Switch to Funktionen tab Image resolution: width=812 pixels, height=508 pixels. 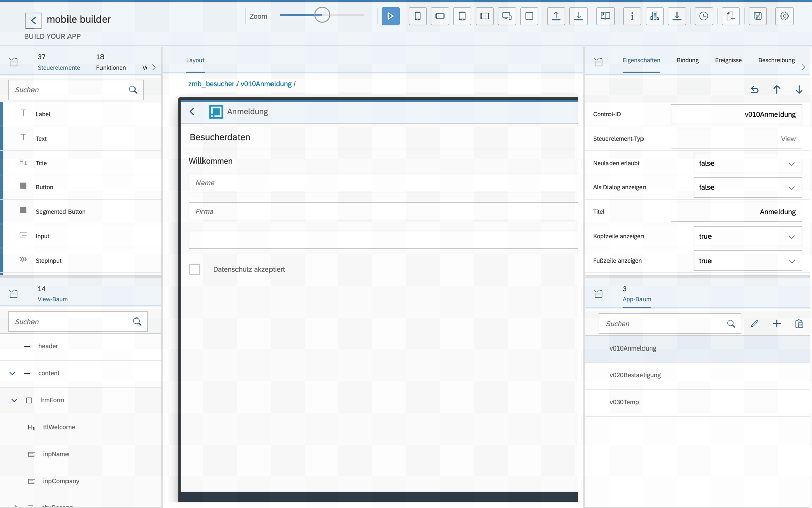pos(111,62)
